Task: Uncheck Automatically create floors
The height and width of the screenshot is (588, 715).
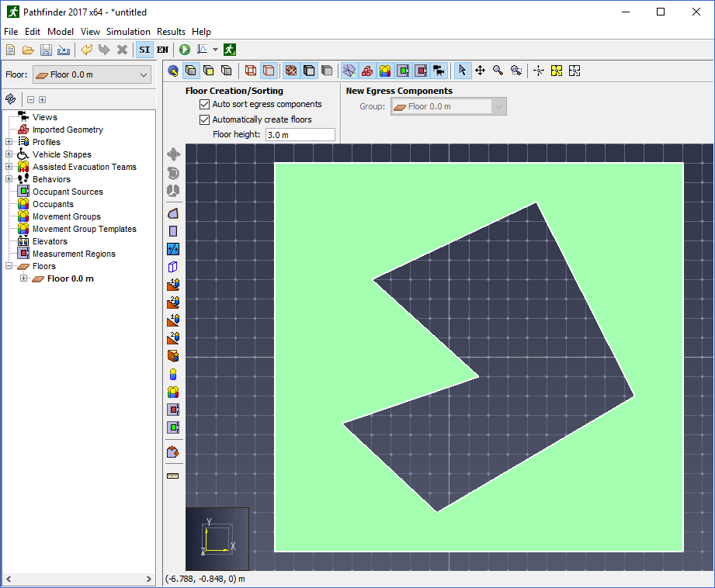Action: coord(204,120)
